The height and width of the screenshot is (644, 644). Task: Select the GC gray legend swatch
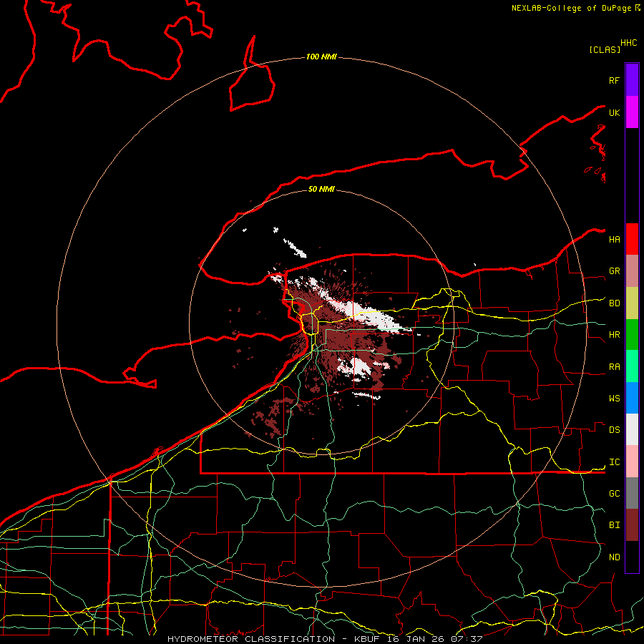click(x=632, y=493)
